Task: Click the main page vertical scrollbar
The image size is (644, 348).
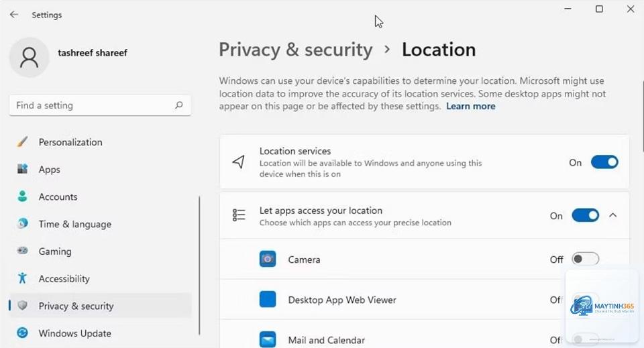Action: click(x=643, y=117)
